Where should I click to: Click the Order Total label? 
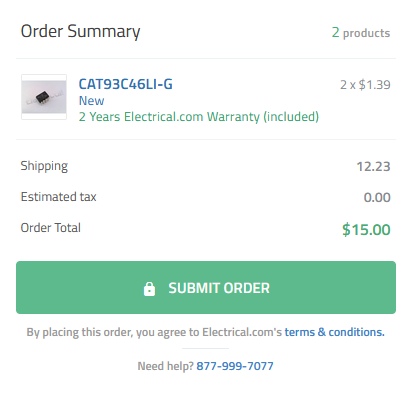[51, 228]
